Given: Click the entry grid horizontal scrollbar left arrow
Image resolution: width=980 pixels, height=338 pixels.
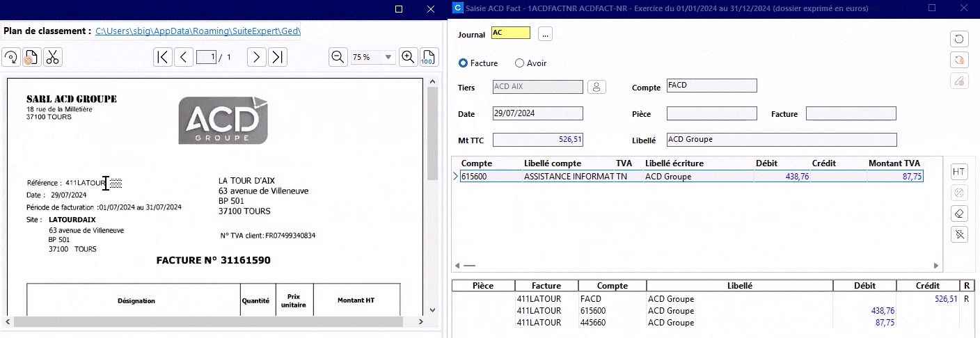Looking at the screenshot, I should [457, 266].
